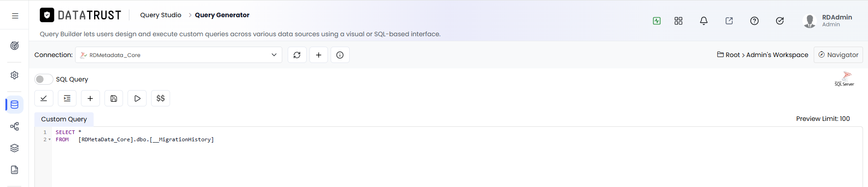Click the $$ parameters button
This screenshot has height=187, width=868.
pyautogui.click(x=161, y=98)
